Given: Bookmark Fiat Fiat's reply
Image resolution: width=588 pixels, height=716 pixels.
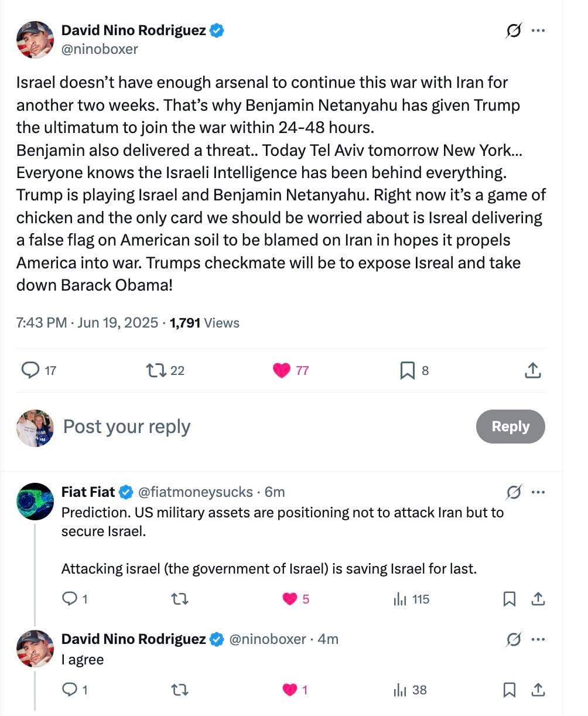Looking at the screenshot, I should 510,599.
